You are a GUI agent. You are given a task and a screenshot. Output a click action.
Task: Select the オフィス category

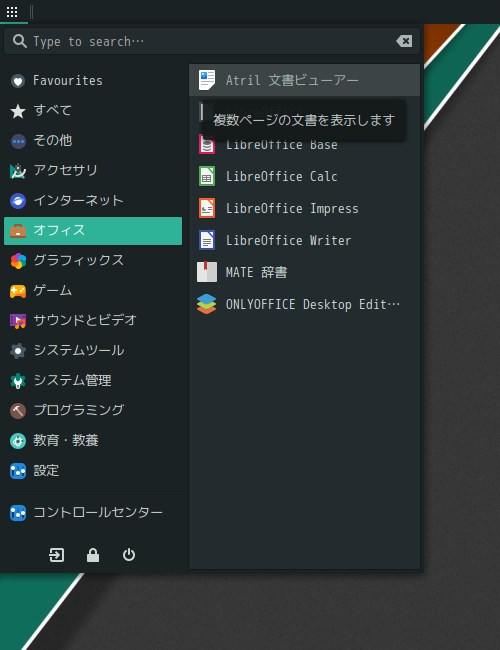coord(93,230)
